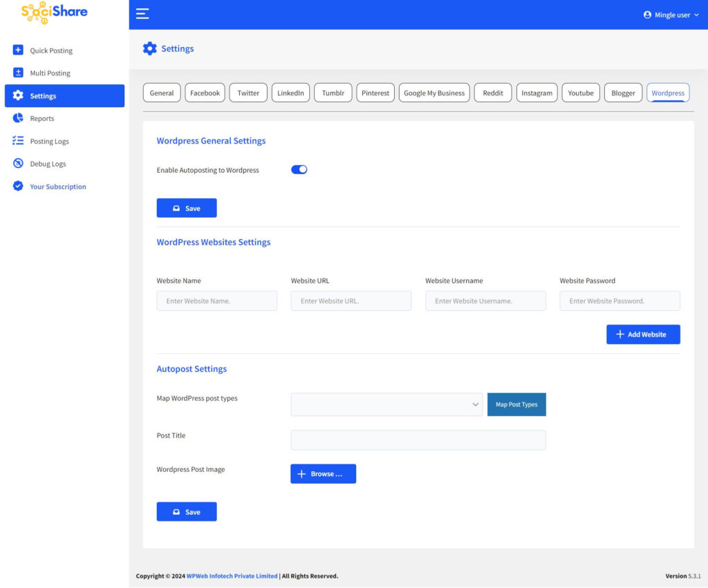This screenshot has width=708, height=588.
Task: Click the gear icon beside Settings heading
Action: click(x=150, y=48)
